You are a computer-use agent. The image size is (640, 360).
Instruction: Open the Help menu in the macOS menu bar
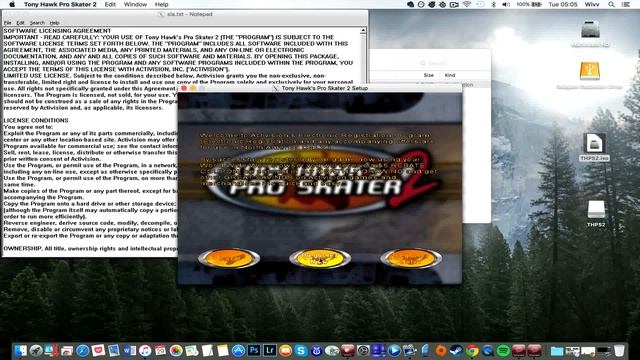(x=162, y=4)
